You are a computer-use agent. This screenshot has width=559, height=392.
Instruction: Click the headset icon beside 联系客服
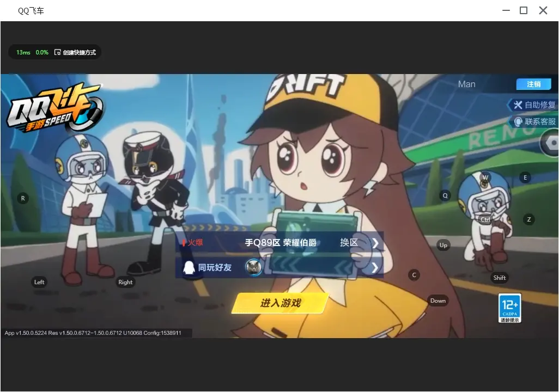pyautogui.click(x=518, y=122)
